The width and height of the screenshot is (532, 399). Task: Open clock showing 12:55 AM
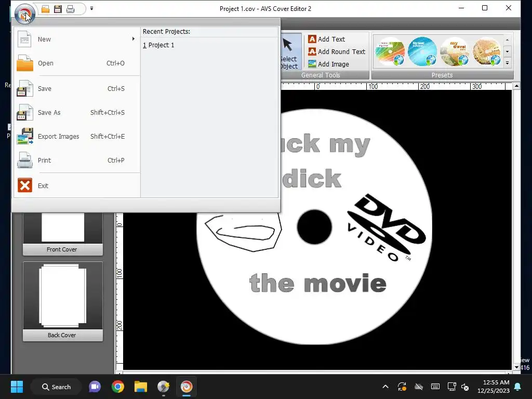point(494,387)
